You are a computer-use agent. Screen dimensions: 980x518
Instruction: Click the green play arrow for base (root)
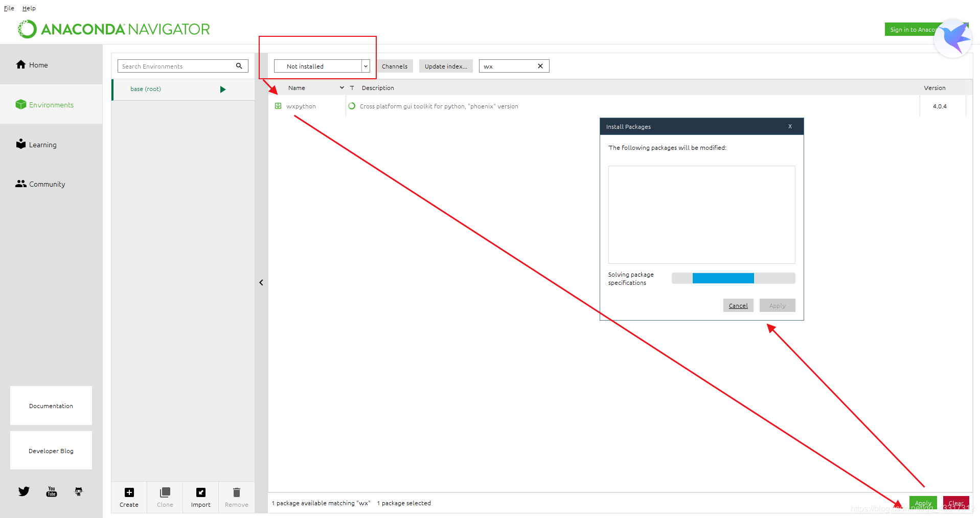point(223,89)
